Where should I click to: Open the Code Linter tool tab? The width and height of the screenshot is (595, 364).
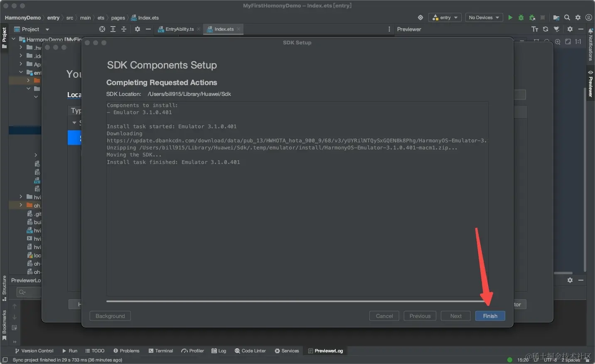pyautogui.click(x=250, y=351)
